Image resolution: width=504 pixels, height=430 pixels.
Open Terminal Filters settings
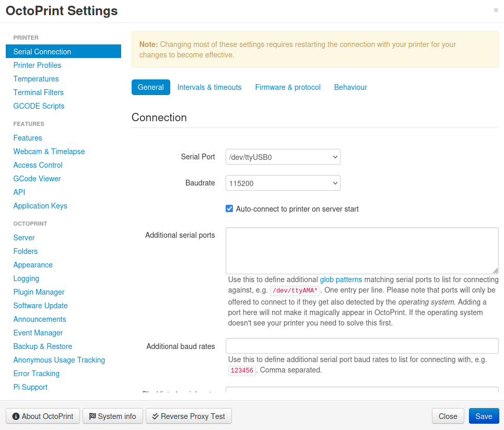39,92
